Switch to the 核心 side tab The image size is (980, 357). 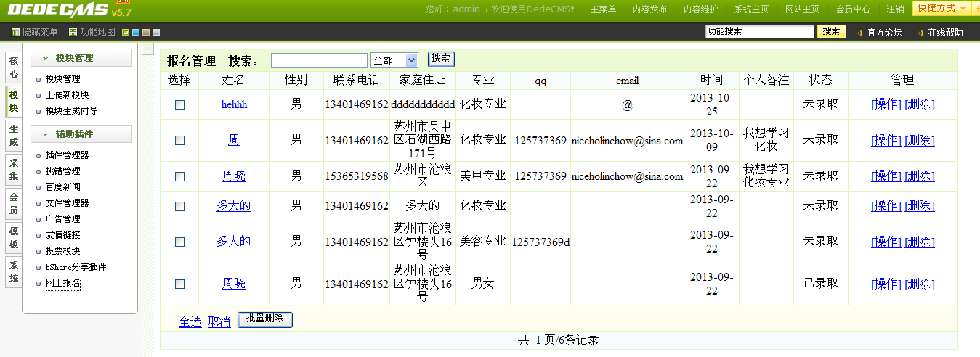14,67
